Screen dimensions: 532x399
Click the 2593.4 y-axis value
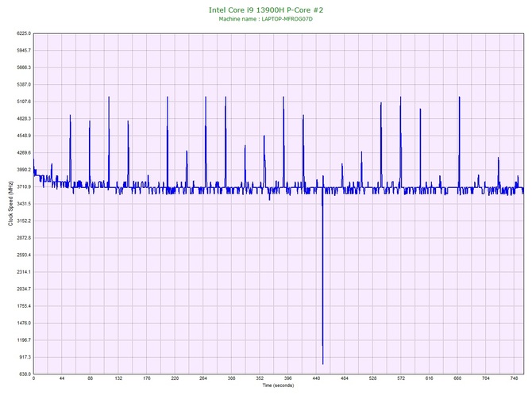point(24,255)
